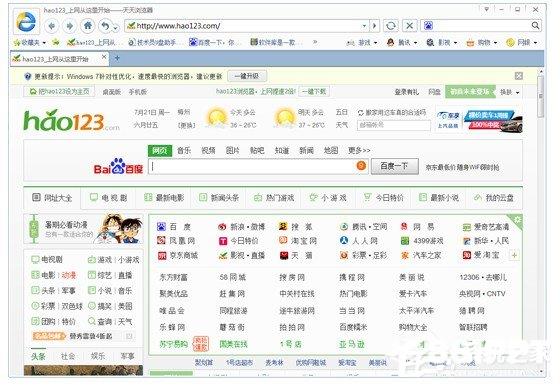
Task: Select the 音乐 search tab
Action: click(184, 151)
